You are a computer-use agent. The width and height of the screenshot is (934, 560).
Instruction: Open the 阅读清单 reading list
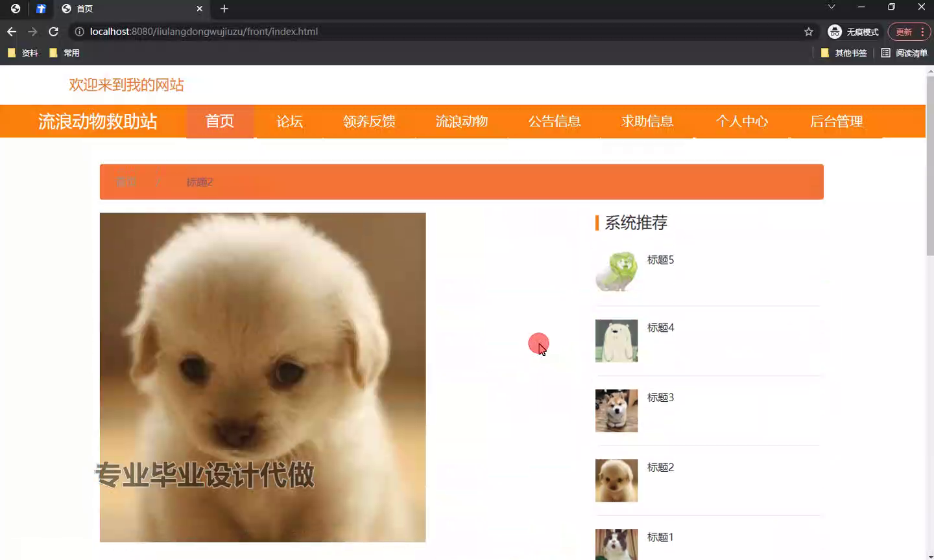[904, 53]
